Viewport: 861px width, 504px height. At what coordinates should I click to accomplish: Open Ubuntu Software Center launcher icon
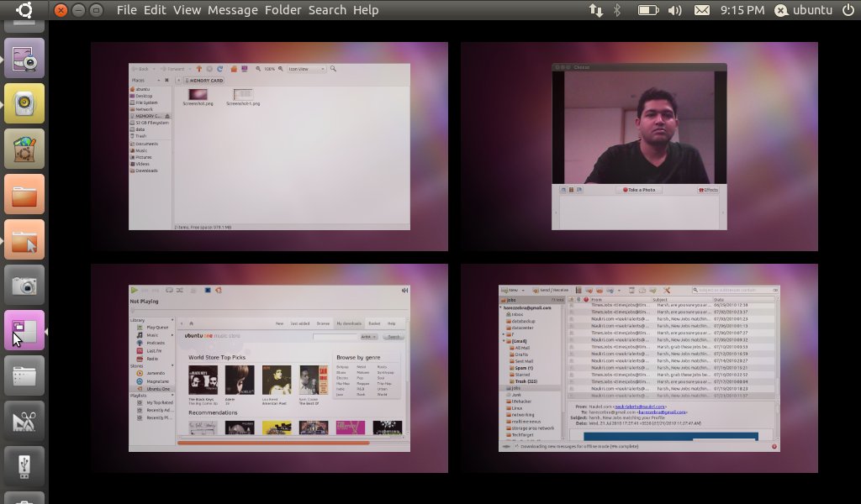(x=24, y=150)
